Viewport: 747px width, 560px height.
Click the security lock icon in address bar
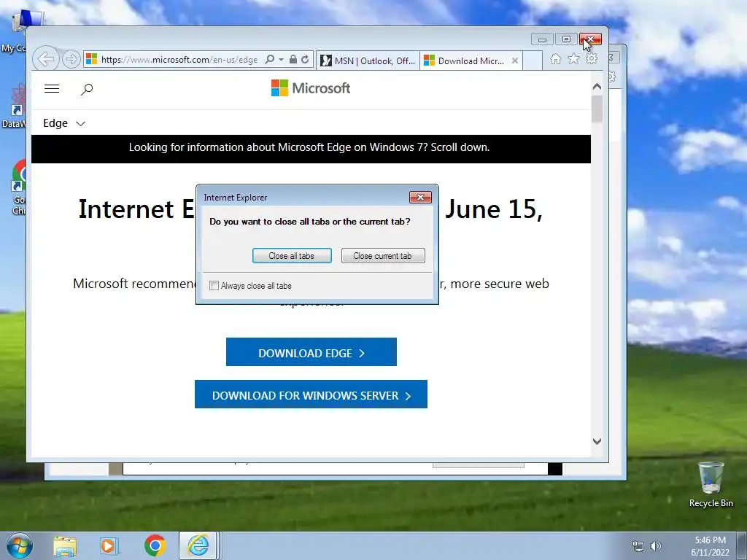click(x=293, y=60)
